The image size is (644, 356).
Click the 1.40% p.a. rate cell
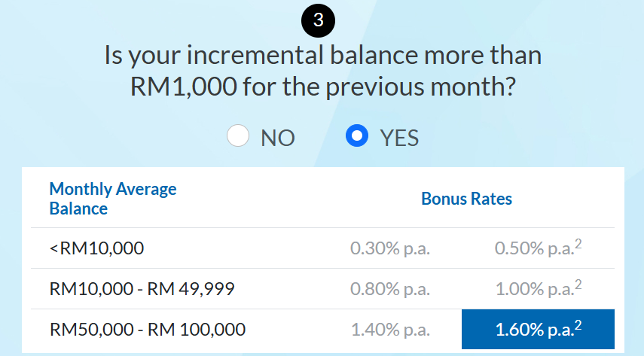(x=389, y=330)
